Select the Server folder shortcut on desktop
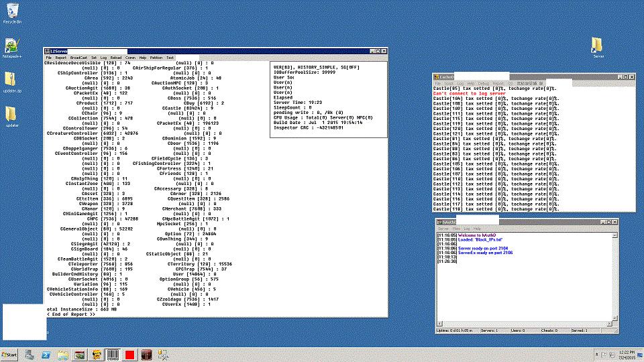 point(598,47)
